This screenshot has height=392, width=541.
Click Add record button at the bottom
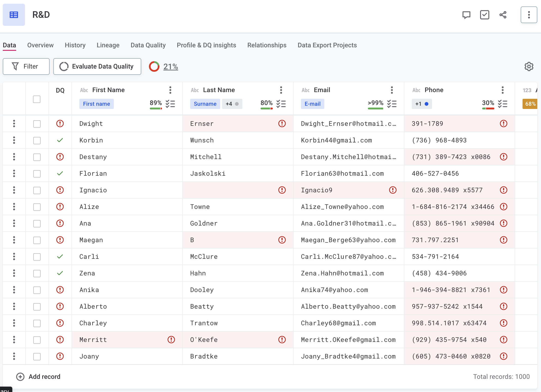[39, 377]
